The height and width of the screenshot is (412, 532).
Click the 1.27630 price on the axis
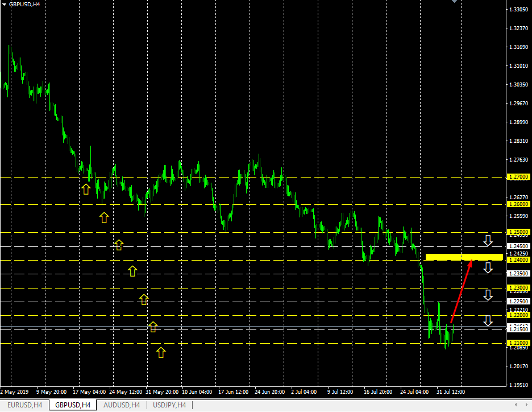click(519, 160)
